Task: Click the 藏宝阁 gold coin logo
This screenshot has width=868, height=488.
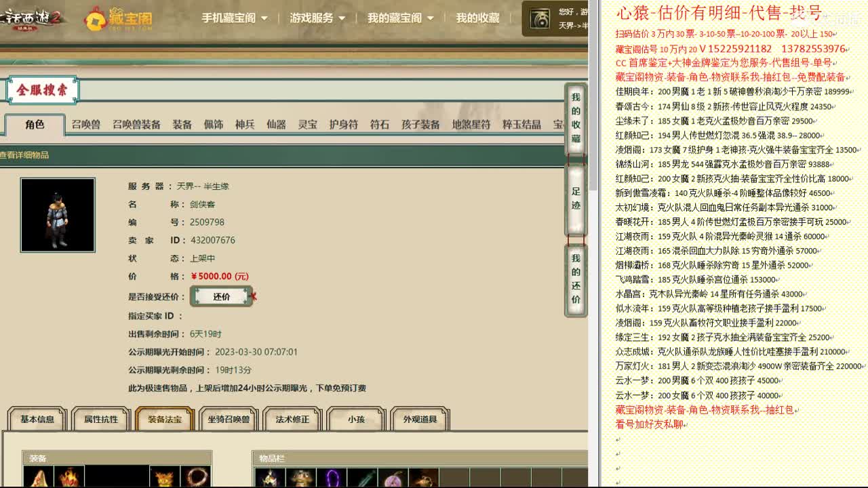Action: tap(118, 18)
